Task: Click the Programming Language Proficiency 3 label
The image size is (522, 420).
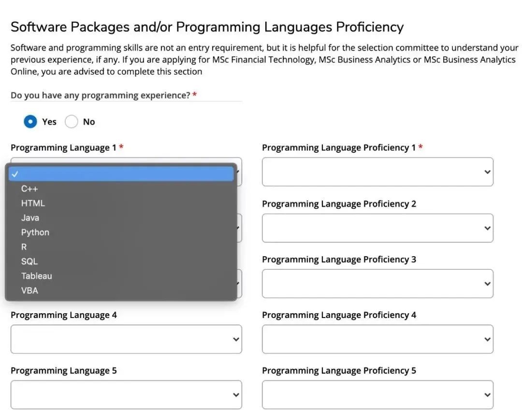Action: (339, 259)
